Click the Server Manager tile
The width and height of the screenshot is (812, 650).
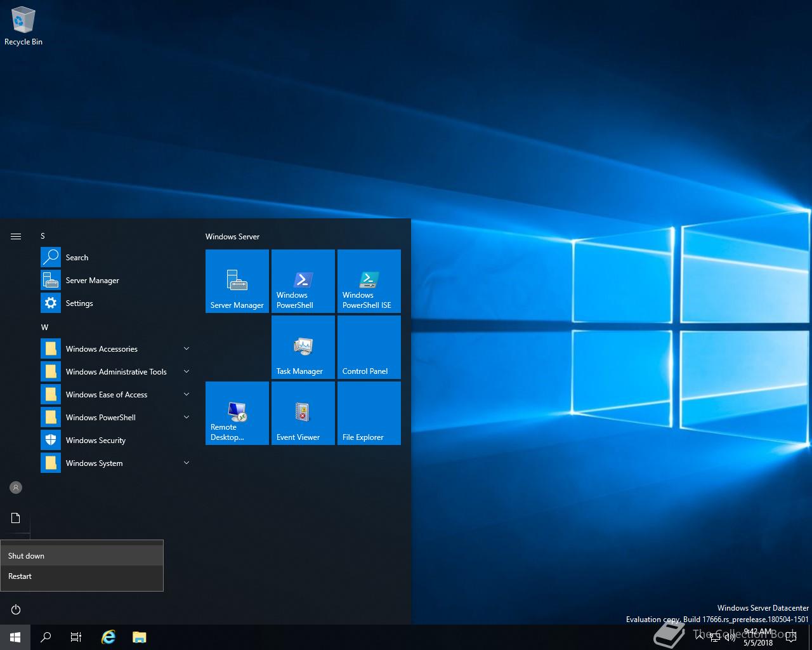[237, 281]
